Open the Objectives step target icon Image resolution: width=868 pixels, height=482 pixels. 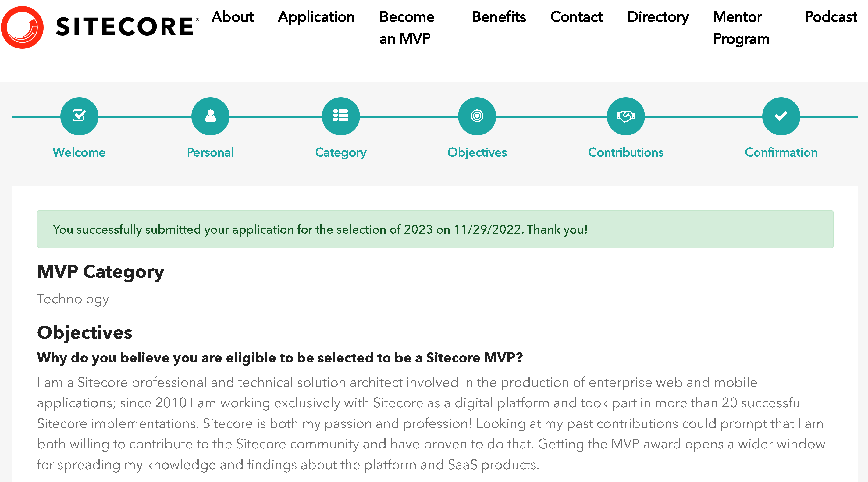(477, 116)
